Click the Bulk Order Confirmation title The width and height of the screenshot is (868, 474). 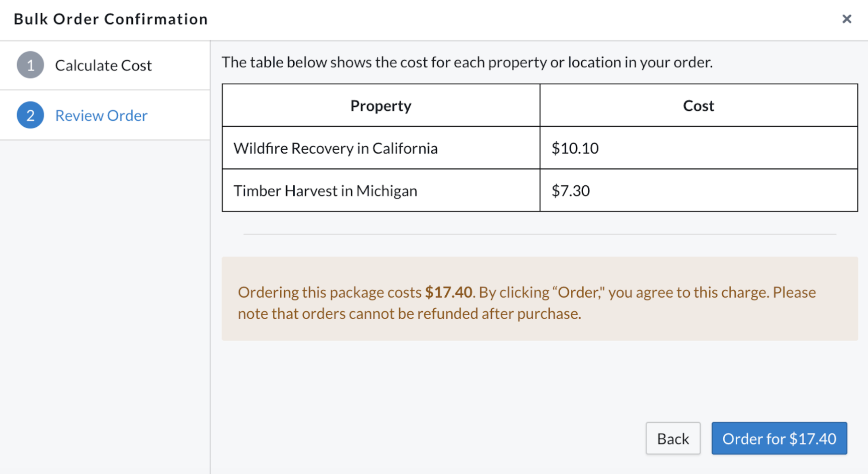pyautogui.click(x=111, y=19)
